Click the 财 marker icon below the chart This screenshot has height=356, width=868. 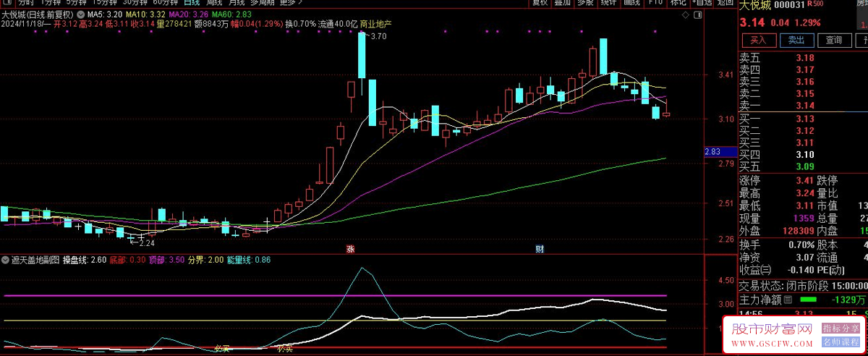click(540, 249)
